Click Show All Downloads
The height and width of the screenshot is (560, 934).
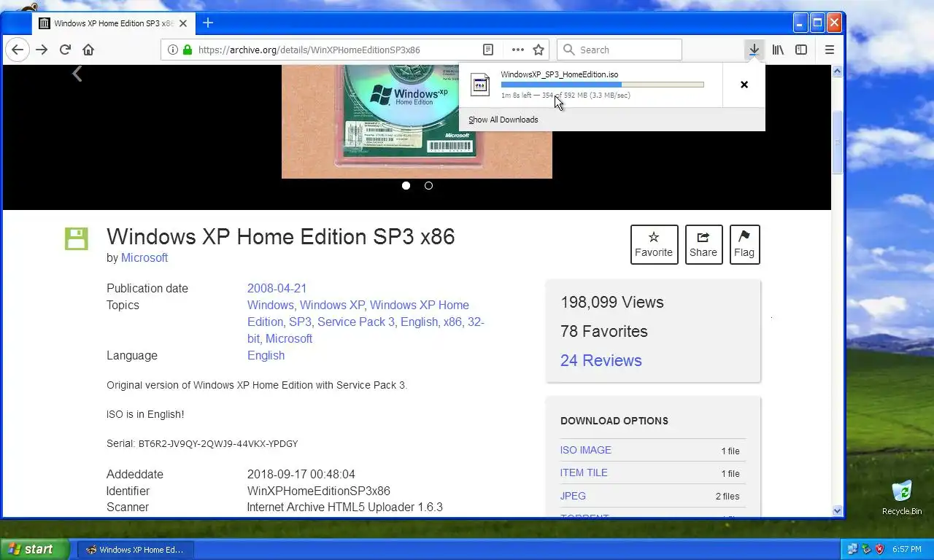pos(503,120)
